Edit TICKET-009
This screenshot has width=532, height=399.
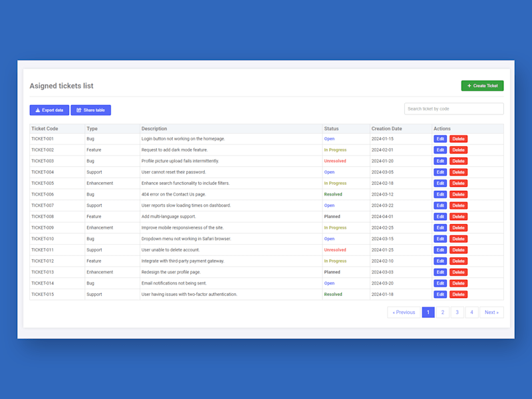(x=440, y=227)
